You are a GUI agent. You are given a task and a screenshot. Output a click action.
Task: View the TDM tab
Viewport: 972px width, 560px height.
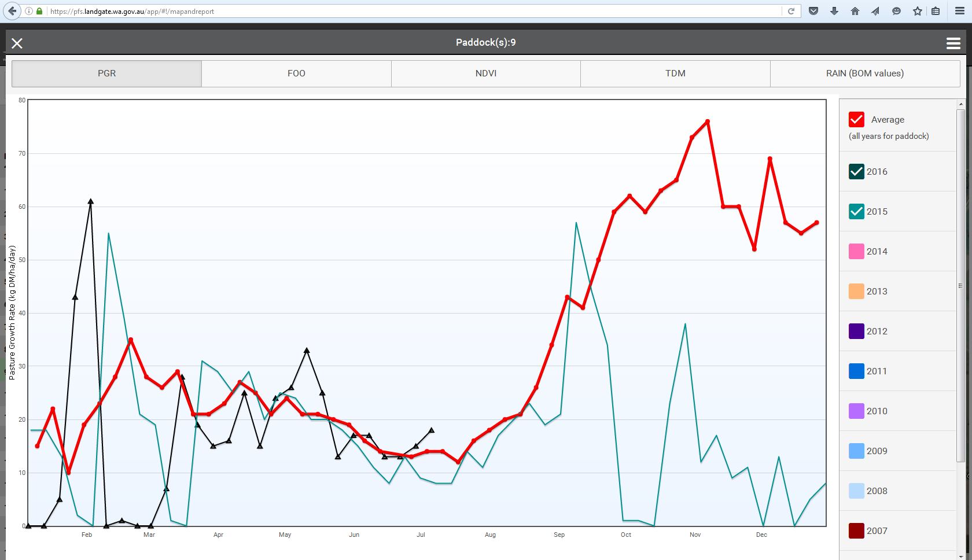coord(675,73)
